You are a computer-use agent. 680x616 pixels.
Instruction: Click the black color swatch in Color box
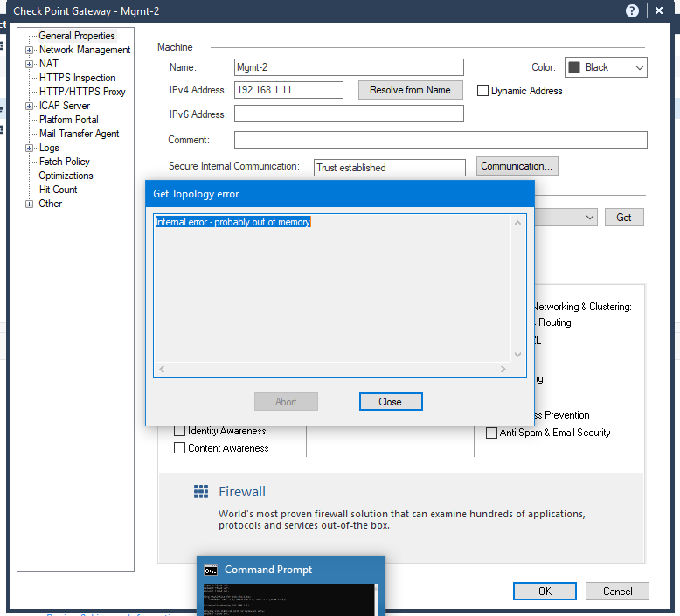tap(573, 67)
